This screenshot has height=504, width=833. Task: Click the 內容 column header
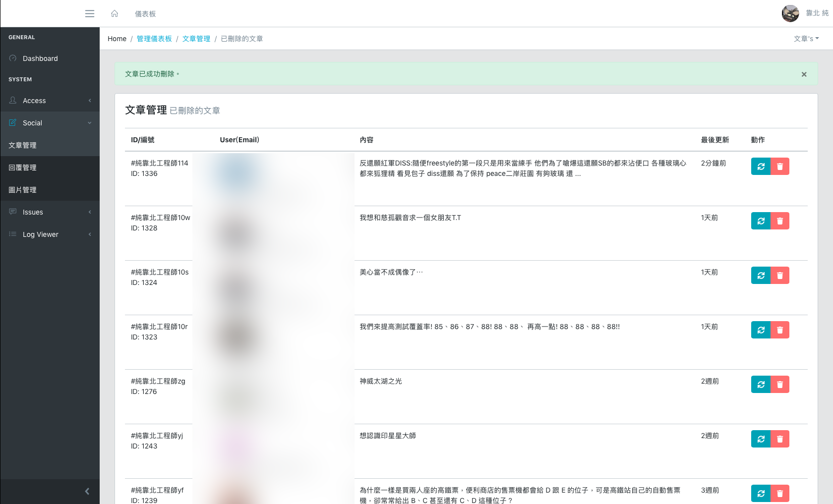[x=366, y=140]
